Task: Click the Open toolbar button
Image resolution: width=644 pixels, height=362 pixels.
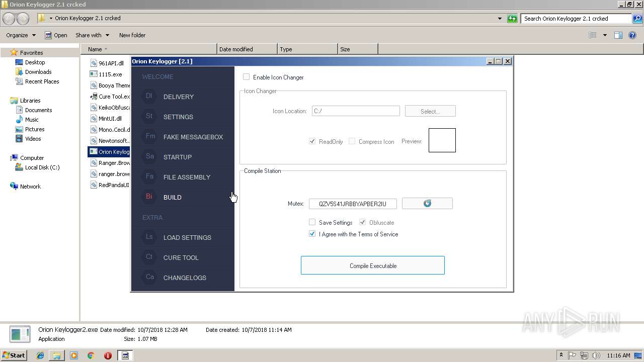Action: click(56, 35)
